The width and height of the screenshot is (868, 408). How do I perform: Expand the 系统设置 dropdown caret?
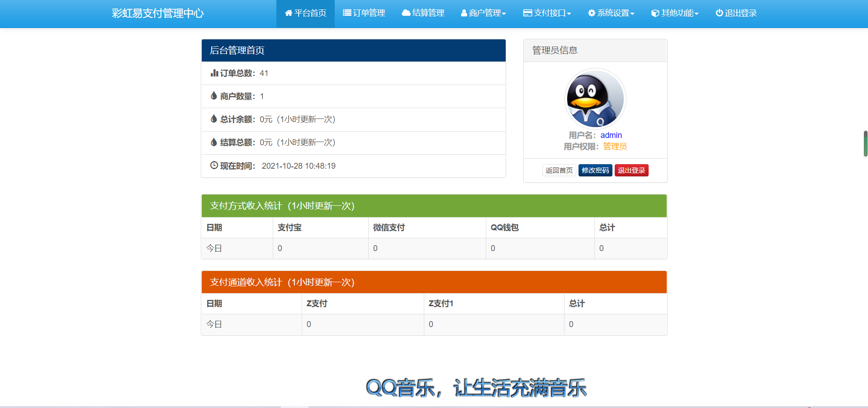pos(632,14)
